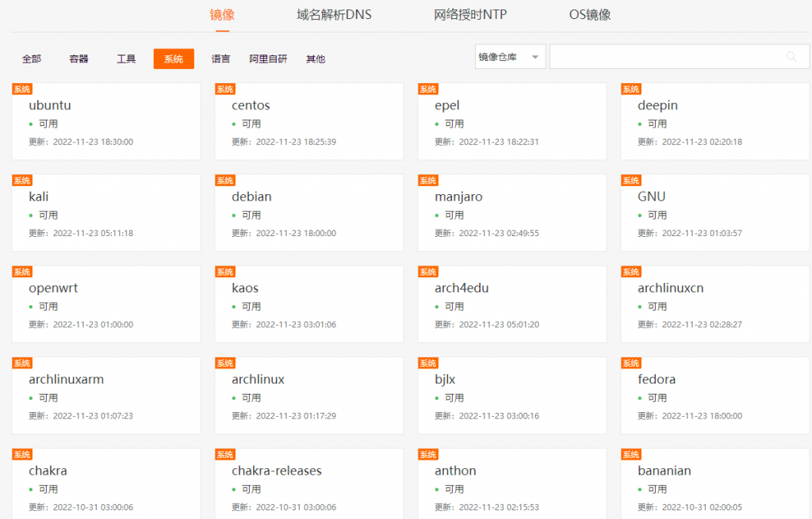The width and height of the screenshot is (812, 519).
Task: Open the arch4edu mirror card
Action: [512, 304]
